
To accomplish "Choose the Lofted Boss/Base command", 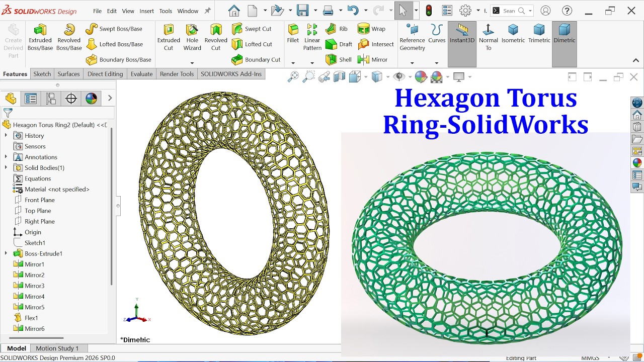I will [x=114, y=44].
